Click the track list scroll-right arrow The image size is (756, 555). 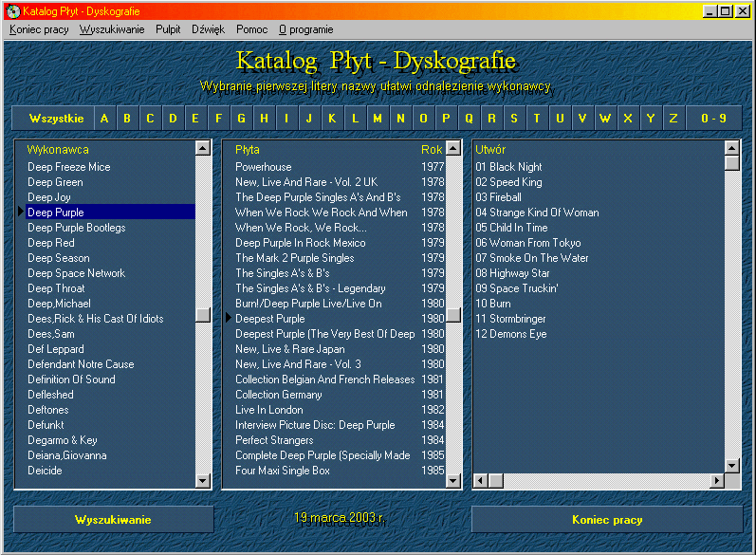coord(717,481)
